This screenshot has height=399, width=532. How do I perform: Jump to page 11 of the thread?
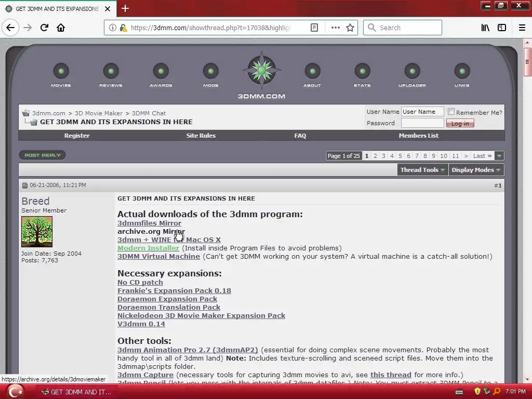pos(456,156)
